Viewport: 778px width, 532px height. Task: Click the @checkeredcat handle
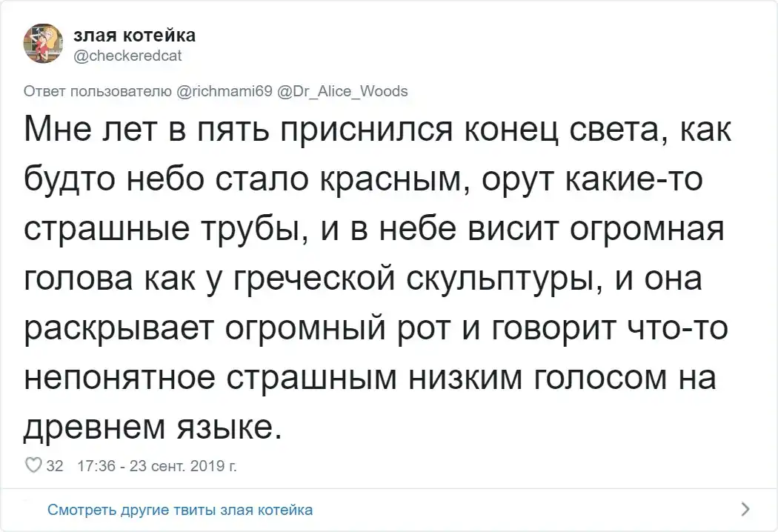point(129,53)
